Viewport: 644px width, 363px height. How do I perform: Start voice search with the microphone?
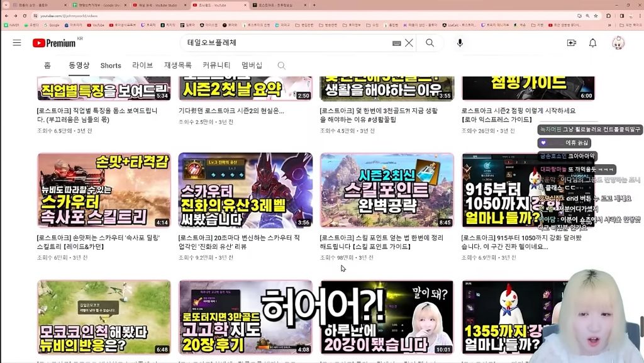[460, 43]
